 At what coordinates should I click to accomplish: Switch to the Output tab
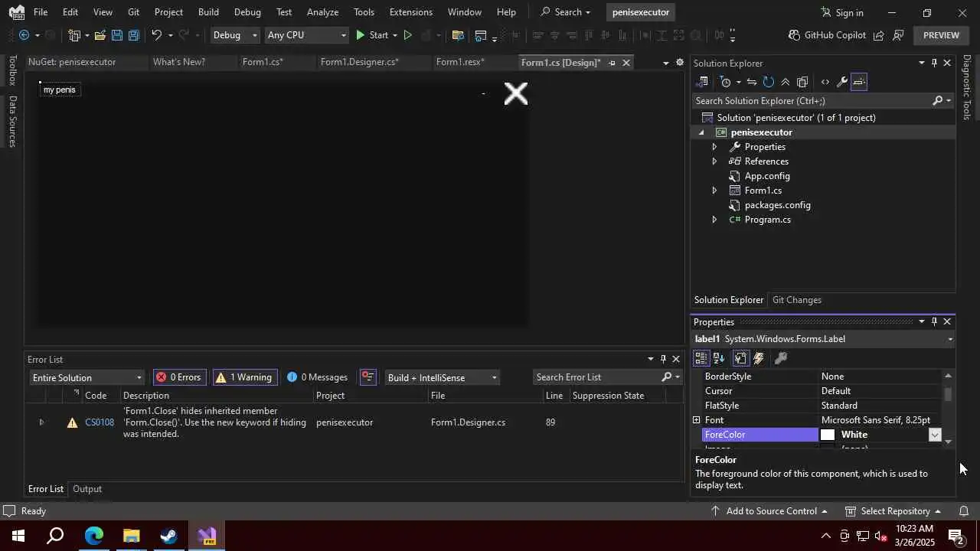(87, 489)
